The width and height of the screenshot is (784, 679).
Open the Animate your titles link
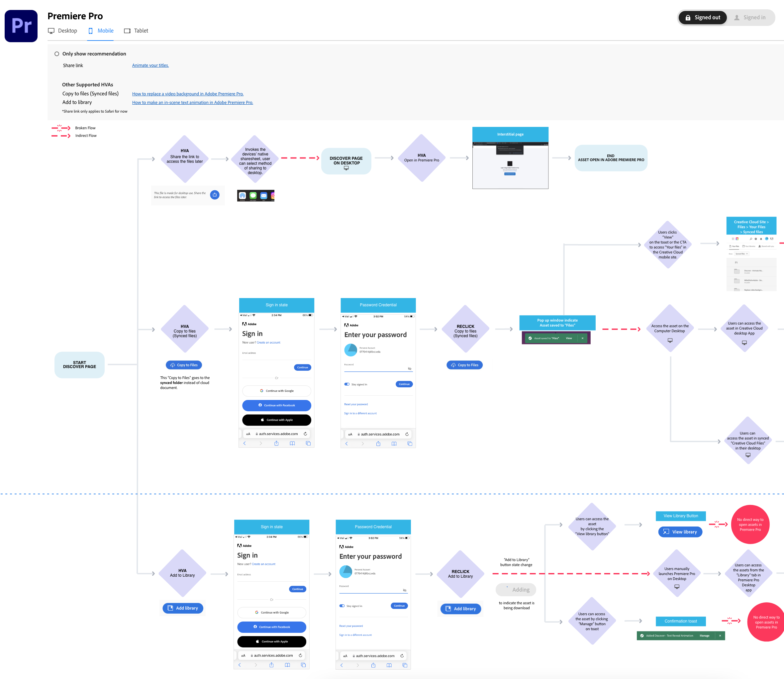coord(150,65)
